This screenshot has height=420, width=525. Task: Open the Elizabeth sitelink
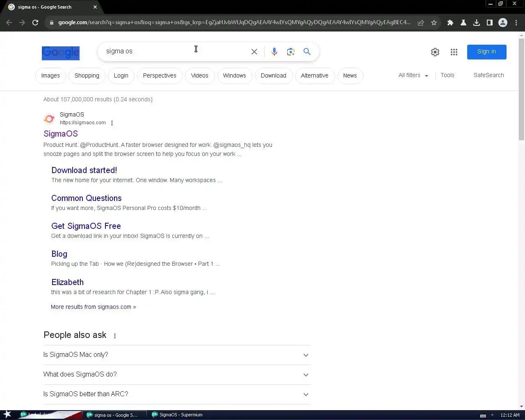pos(67,282)
